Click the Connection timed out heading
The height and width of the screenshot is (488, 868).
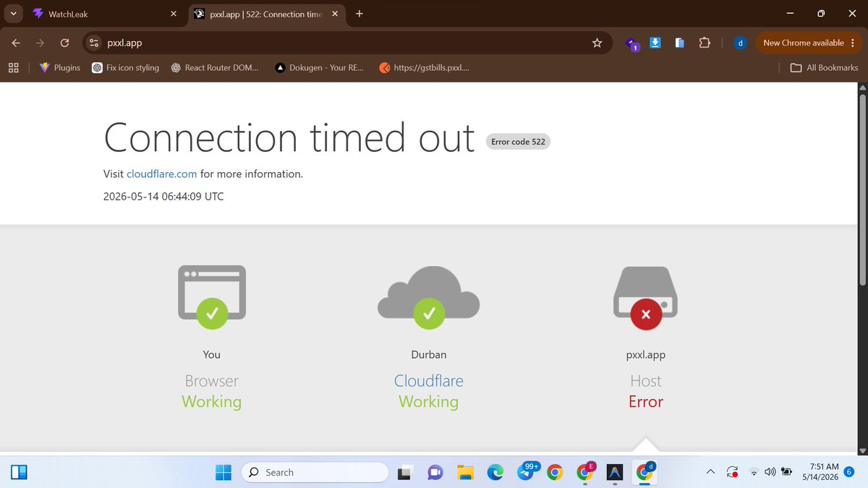pos(289,137)
